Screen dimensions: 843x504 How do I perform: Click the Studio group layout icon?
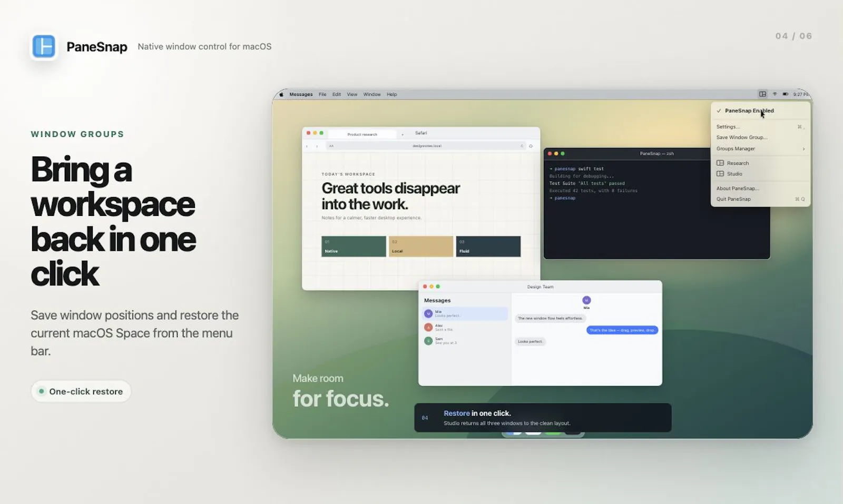click(x=720, y=174)
